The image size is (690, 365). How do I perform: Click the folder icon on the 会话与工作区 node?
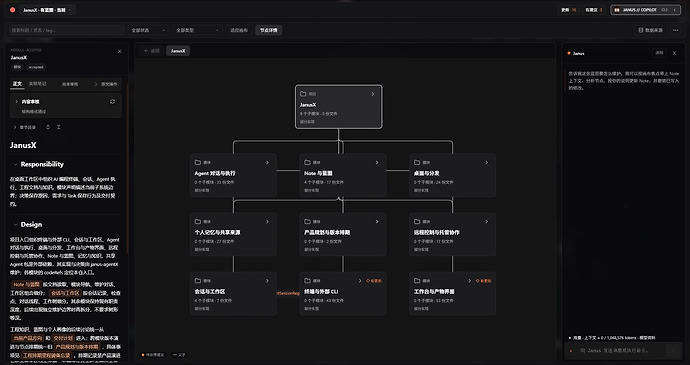(198, 281)
